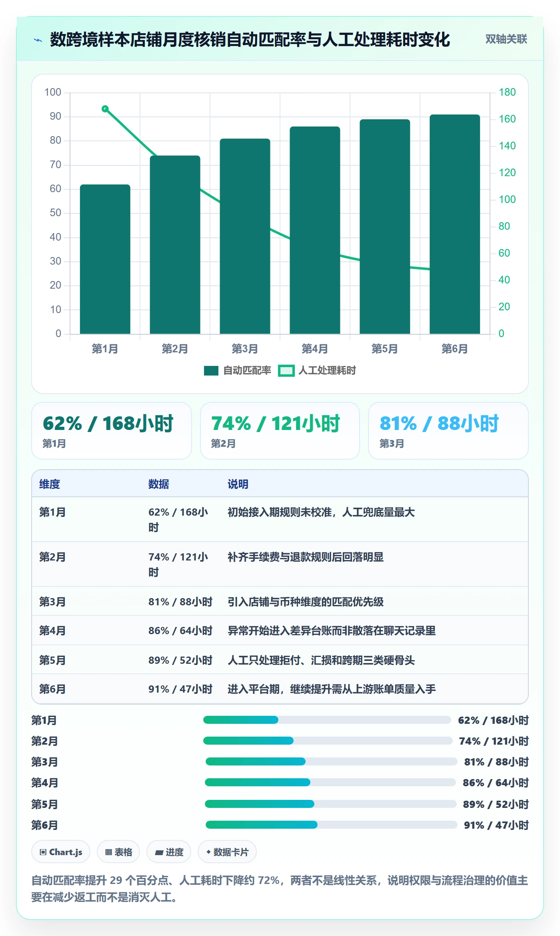Click the 第1月 line data point marker
Screen dimensions: 560x936
click(x=105, y=108)
